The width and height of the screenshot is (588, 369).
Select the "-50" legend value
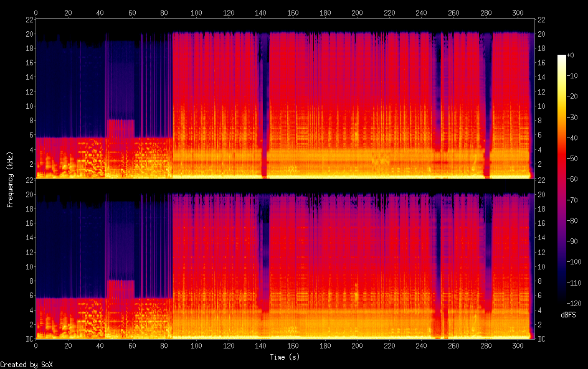click(x=572, y=159)
